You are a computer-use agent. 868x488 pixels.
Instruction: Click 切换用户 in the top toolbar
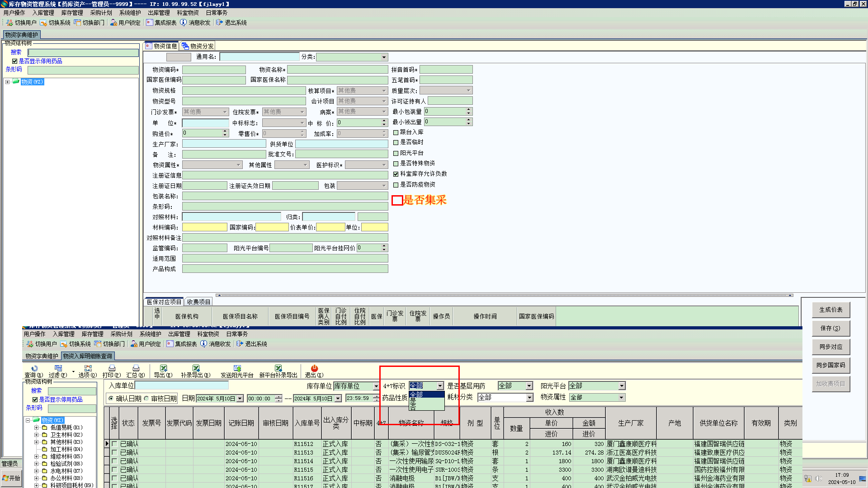(21, 23)
